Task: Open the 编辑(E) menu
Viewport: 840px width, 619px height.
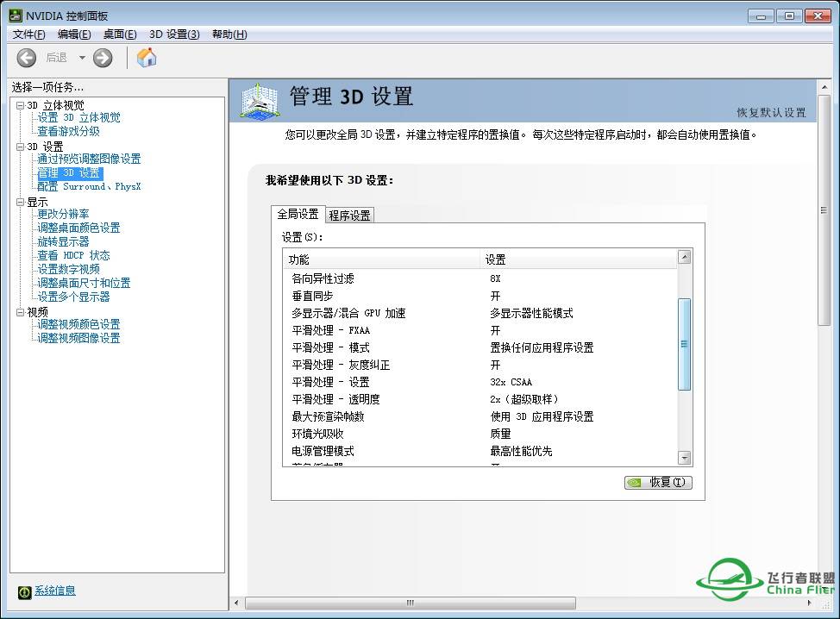Action: (74, 34)
